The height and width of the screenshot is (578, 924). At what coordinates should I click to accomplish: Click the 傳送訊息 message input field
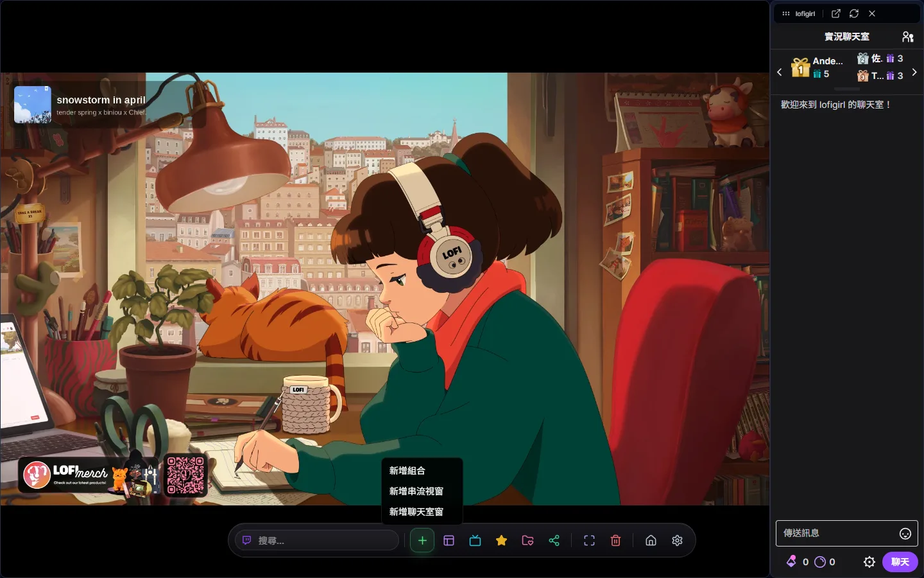pyautogui.click(x=846, y=534)
